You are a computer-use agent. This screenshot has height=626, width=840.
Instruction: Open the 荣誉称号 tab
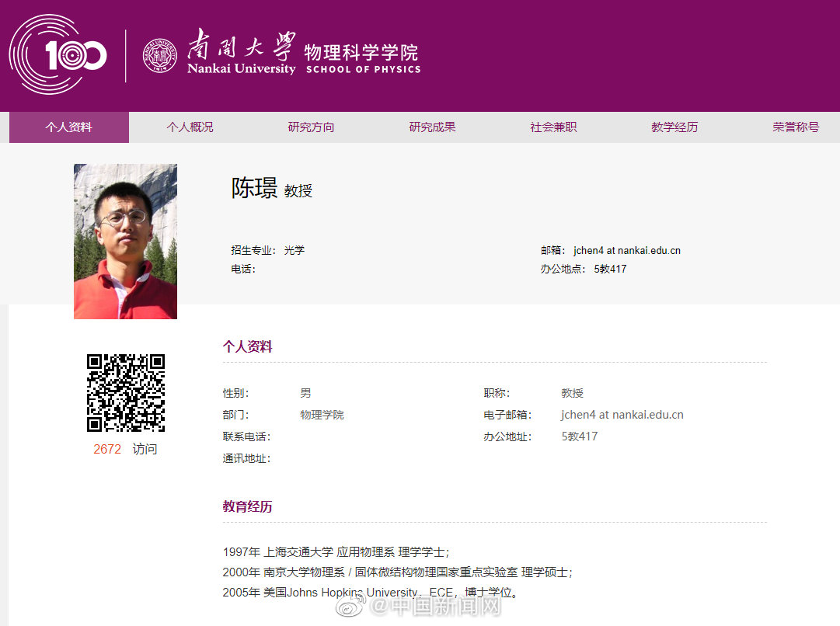pyautogui.click(x=796, y=127)
